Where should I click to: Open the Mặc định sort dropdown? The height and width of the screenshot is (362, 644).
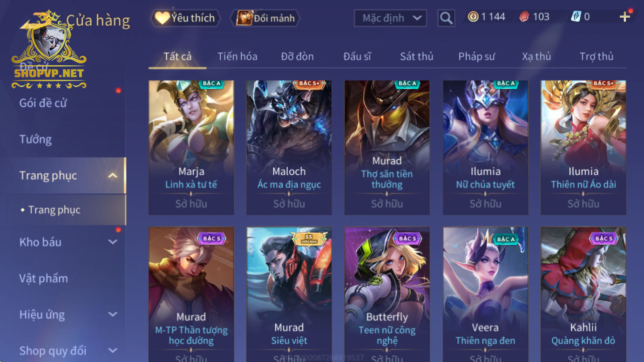pyautogui.click(x=391, y=18)
